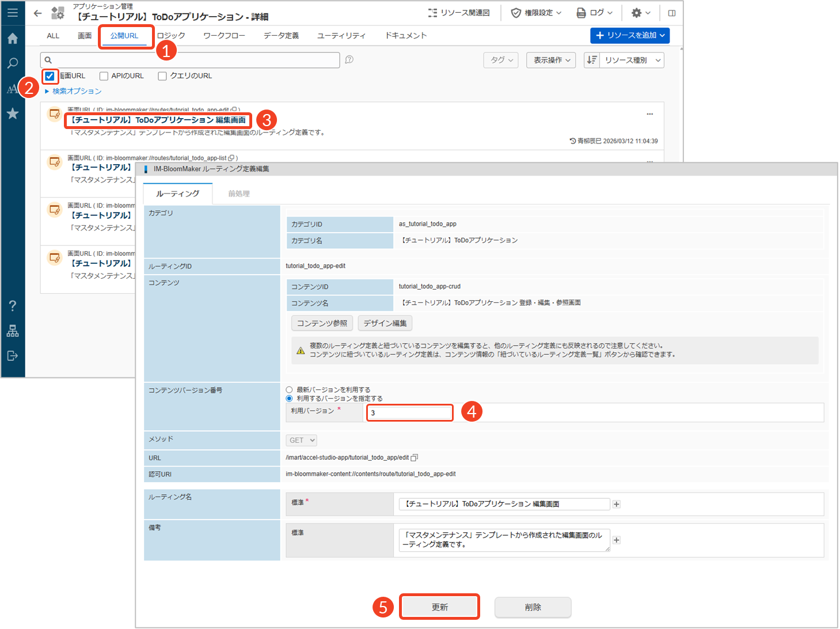
Task: Copy URL using icon next to /edit path
Action: [414, 458]
